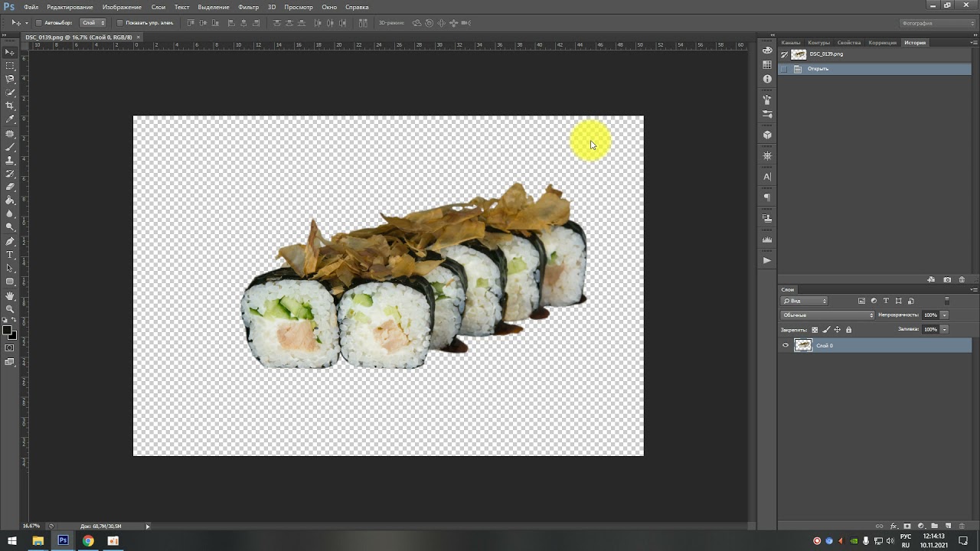Open blend mode dropdown Обычные
The height and width of the screenshot is (551, 980).
(x=827, y=315)
